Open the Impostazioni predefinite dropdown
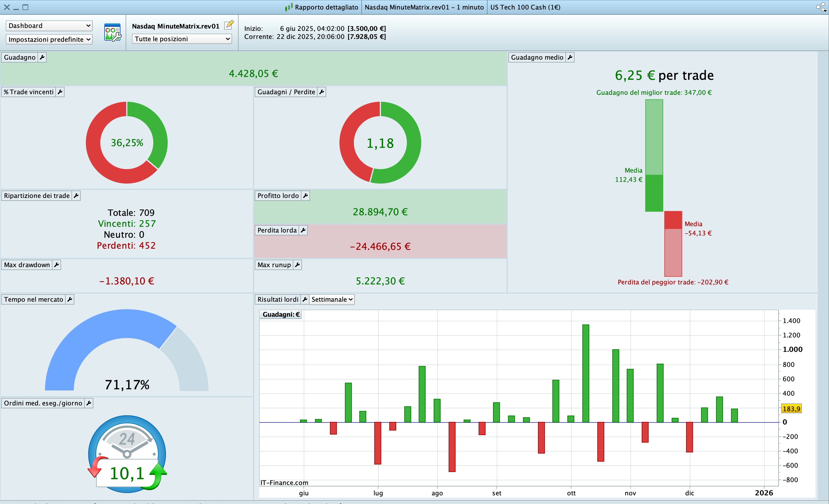Screen dimensions: 829x504 point(49,40)
